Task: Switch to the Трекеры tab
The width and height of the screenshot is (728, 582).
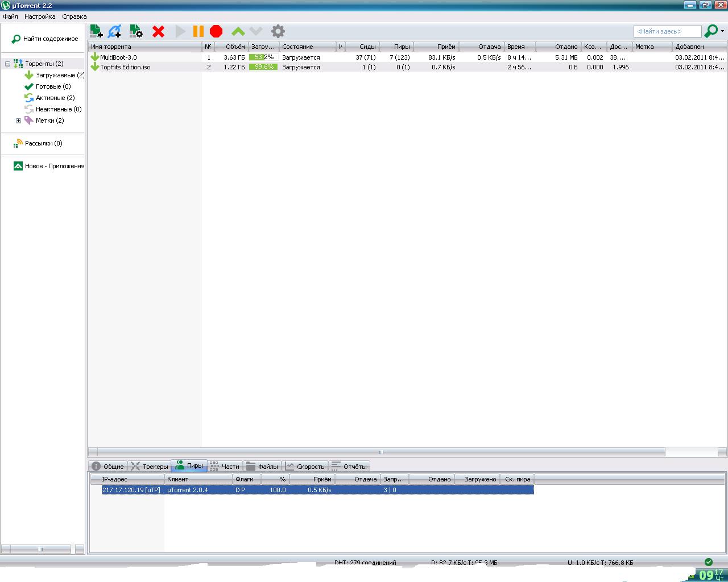Action: pyautogui.click(x=150, y=466)
